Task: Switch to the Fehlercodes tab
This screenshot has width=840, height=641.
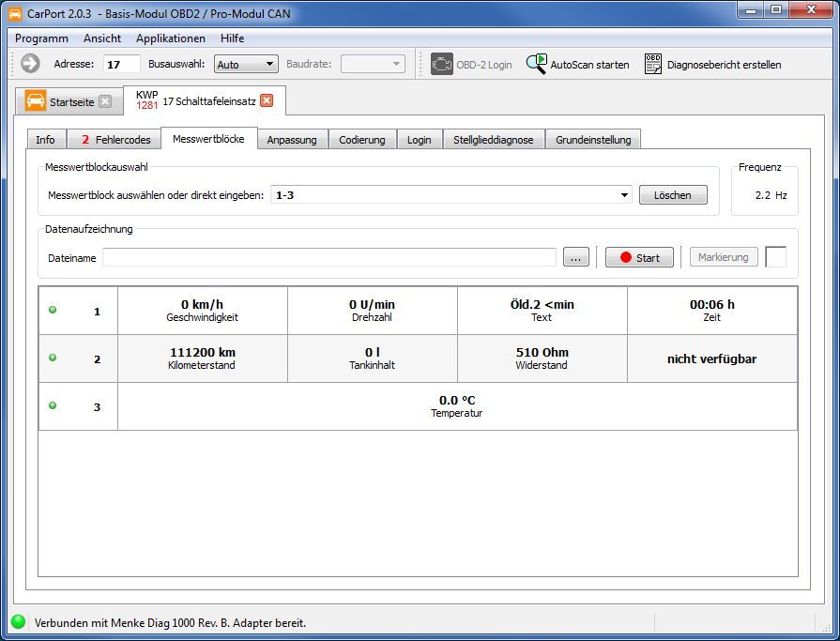Action: pyautogui.click(x=115, y=140)
